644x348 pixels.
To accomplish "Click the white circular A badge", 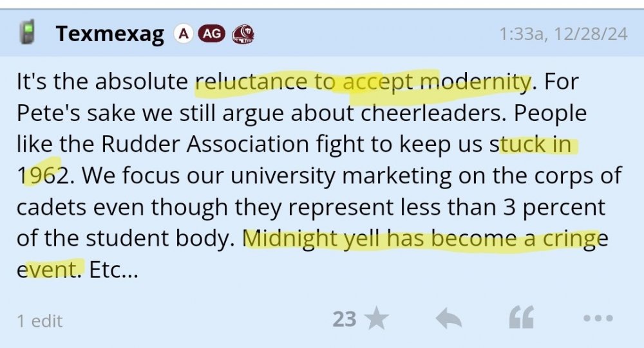I will [184, 33].
